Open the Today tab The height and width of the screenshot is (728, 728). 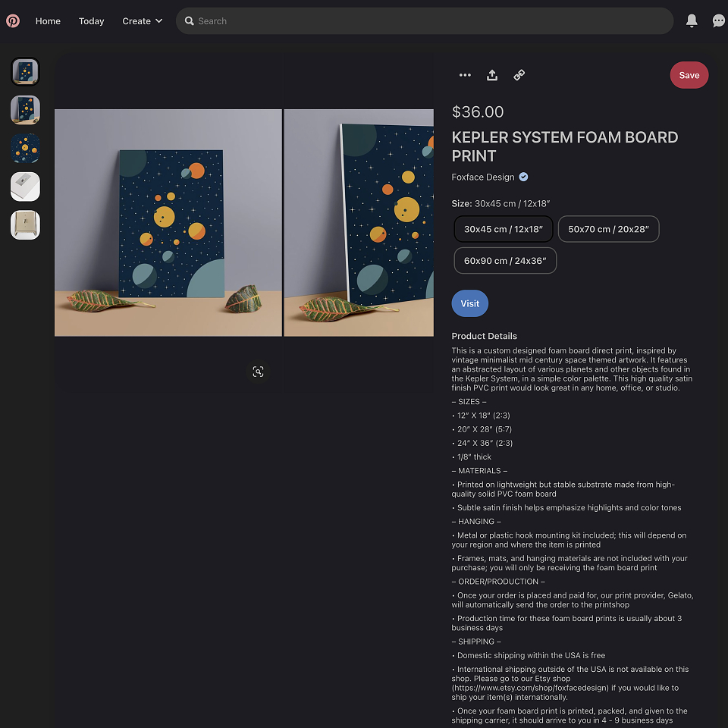[x=92, y=21]
